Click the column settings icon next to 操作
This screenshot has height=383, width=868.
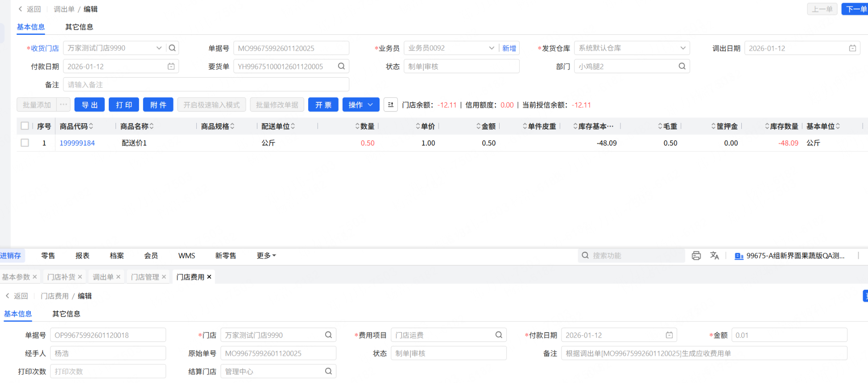pyautogui.click(x=391, y=105)
